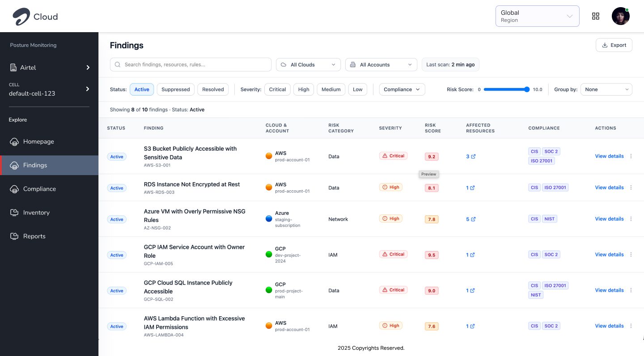This screenshot has width=644, height=356.
Task: Click the Preview tooltip label
Action: coord(428,174)
